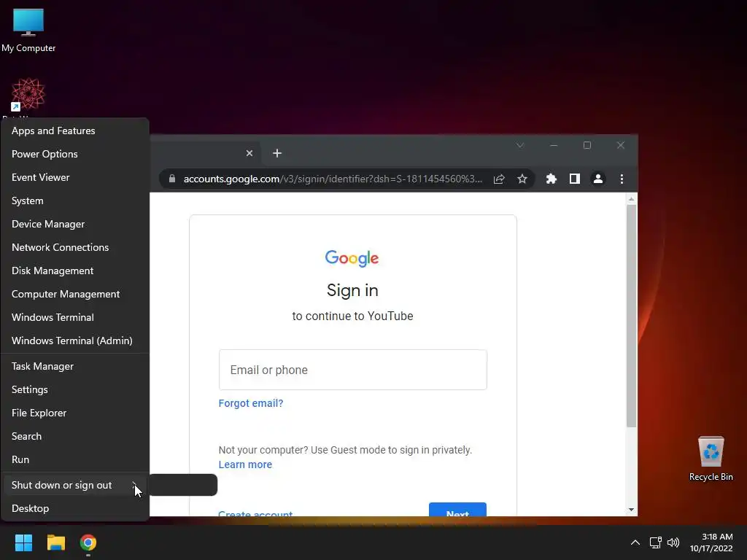The image size is (747, 560).
Task: Launch Task Manager
Action: [x=75, y=367]
